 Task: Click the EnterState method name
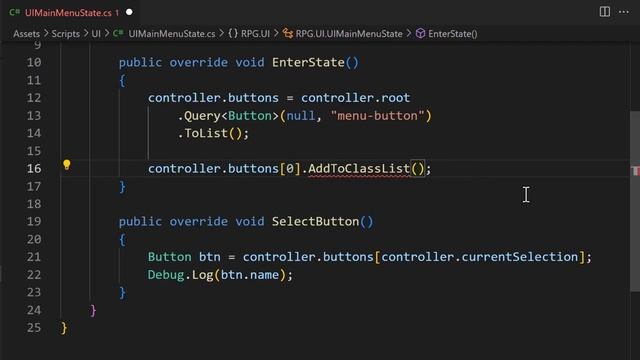[x=308, y=62]
